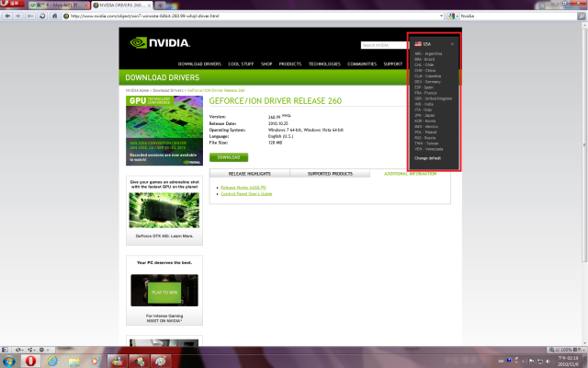Image resolution: width=588 pixels, height=368 pixels.
Task: Go forward with the Forward arrow
Action: pos(18,16)
